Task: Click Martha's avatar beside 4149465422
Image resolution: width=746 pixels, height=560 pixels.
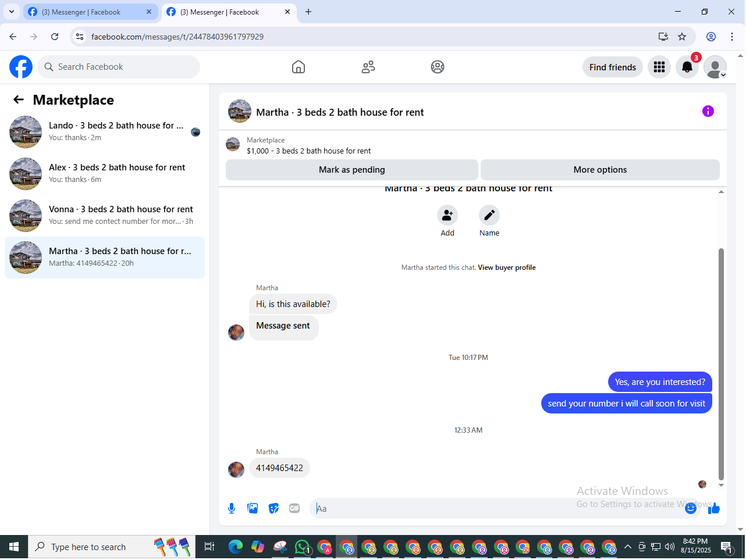Action: (236, 470)
